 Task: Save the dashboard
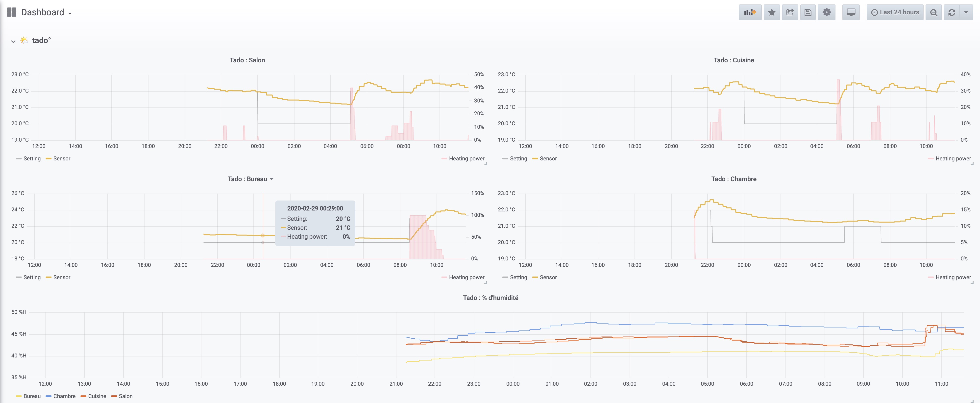[x=808, y=12]
